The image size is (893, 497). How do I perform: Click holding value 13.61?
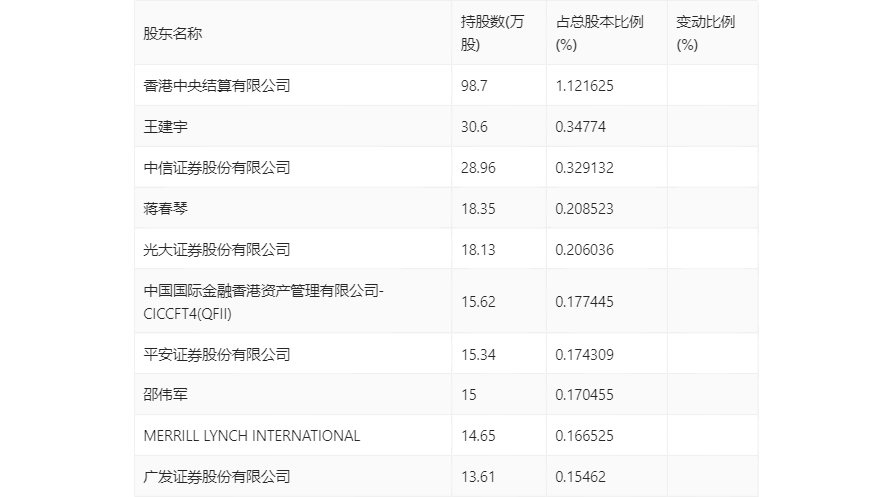(478, 477)
